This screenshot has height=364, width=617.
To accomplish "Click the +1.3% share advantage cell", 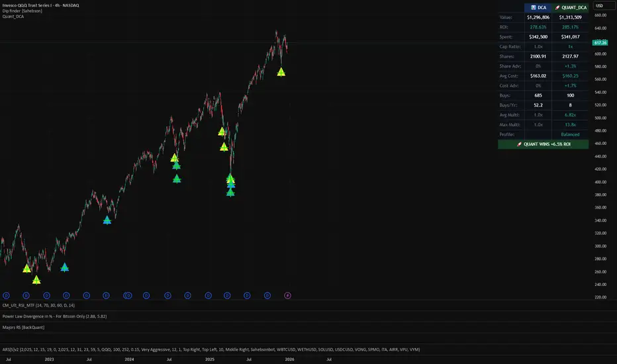I will pos(570,66).
